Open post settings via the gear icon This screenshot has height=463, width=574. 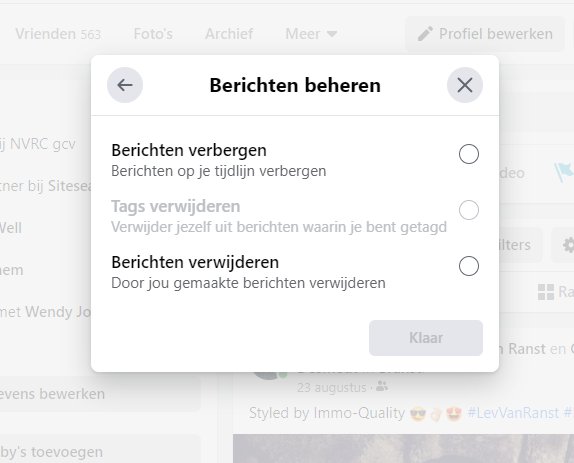coord(568,244)
